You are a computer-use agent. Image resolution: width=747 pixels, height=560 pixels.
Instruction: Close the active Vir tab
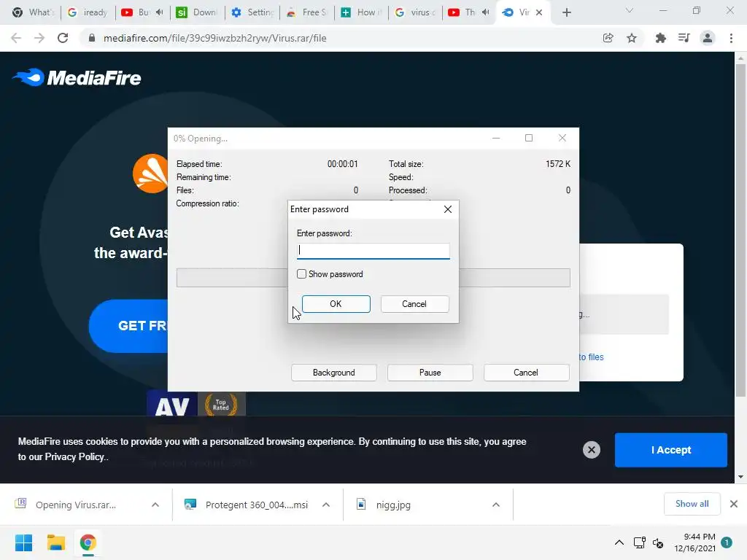[539, 12]
